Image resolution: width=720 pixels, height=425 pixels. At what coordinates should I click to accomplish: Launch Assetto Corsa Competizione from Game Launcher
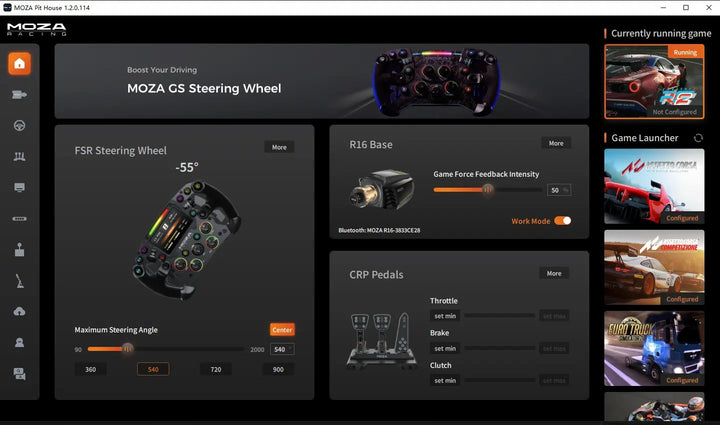(654, 268)
